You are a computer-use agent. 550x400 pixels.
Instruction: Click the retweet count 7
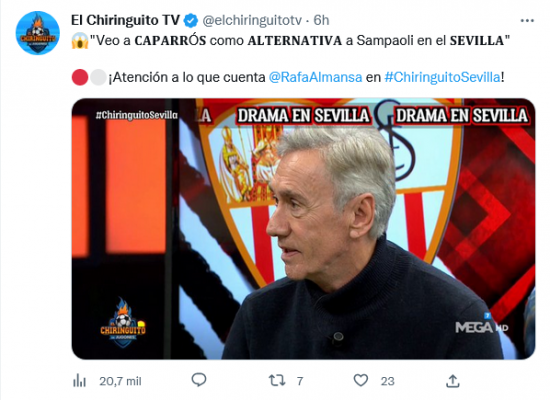(300, 381)
